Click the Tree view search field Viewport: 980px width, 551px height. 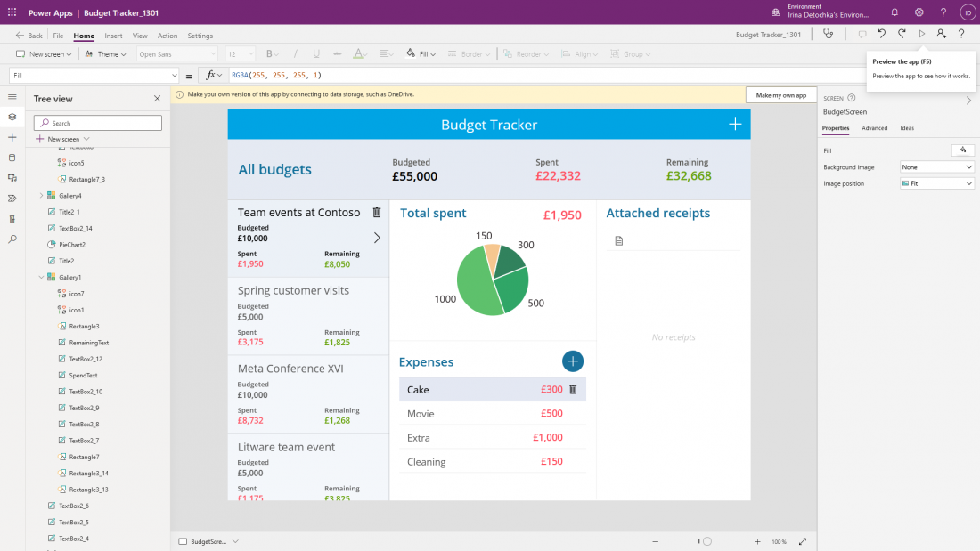tap(98, 123)
